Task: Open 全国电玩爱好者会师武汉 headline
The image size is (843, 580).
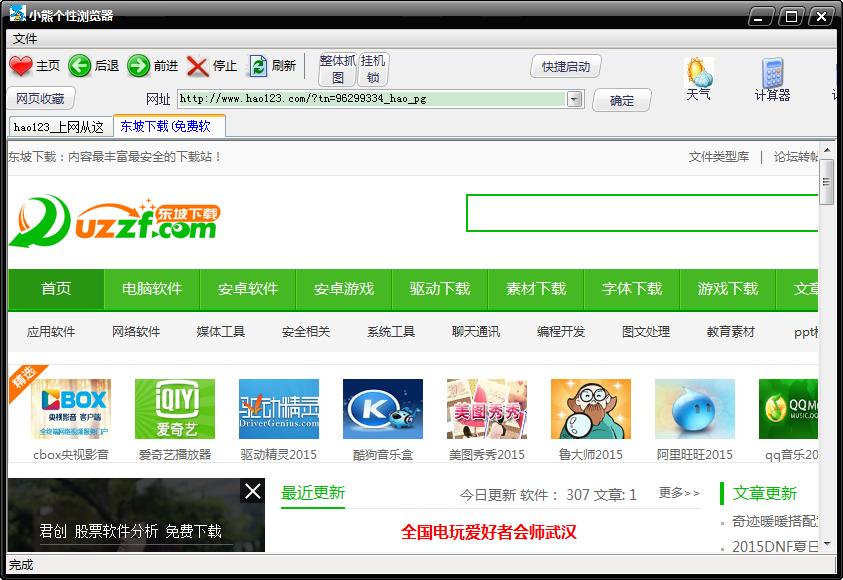Action: [489, 532]
